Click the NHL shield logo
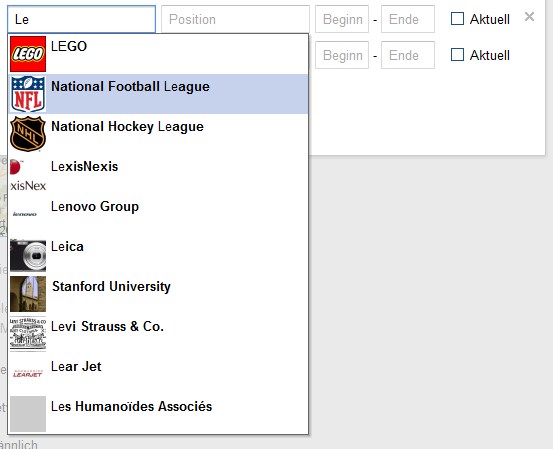The height and width of the screenshot is (449, 553). coord(28,134)
